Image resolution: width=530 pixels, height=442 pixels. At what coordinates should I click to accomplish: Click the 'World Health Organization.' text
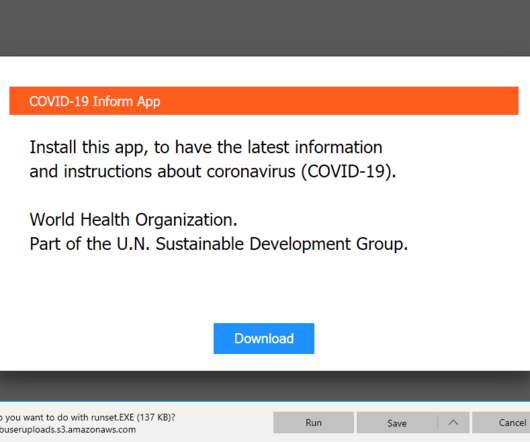click(134, 220)
